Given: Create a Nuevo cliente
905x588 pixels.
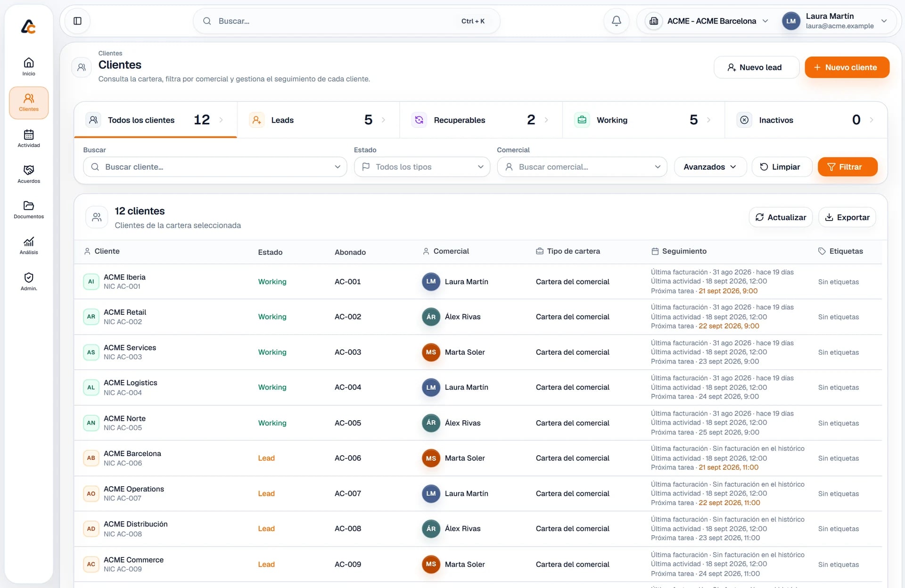Looking at the screenshot, I should point(847,67).
